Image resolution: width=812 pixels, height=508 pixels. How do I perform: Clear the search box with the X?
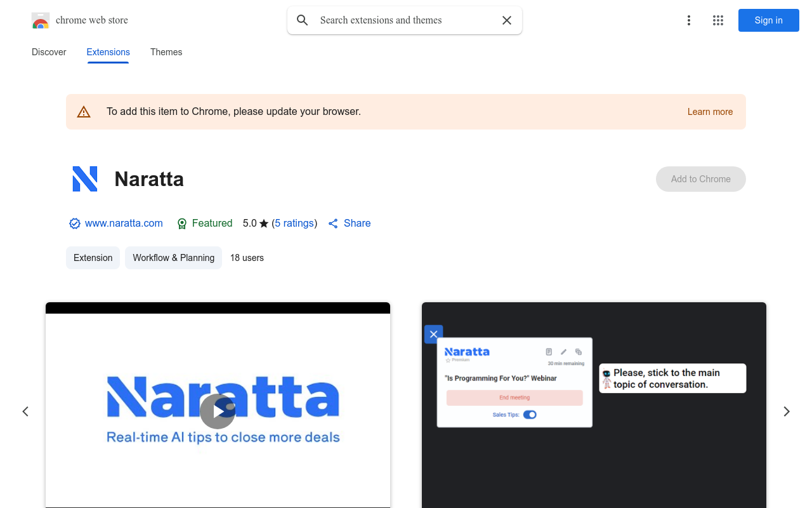point(507,20)
